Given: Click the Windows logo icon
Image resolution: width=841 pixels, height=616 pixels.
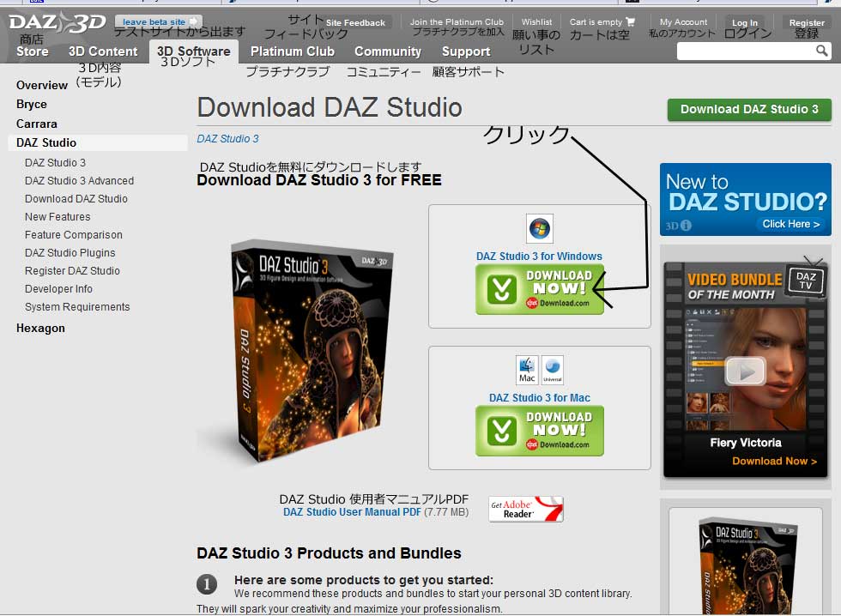Looking at the screenshot, I should [539, 229].
